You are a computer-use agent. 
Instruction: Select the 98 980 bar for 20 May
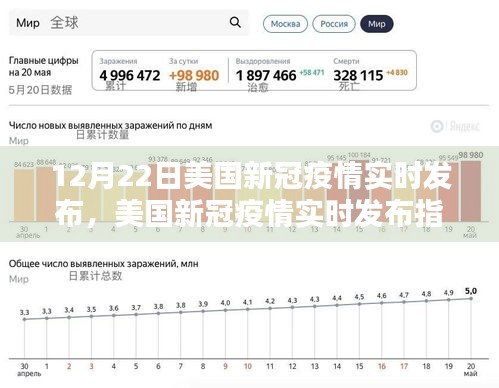pos(471,191)
